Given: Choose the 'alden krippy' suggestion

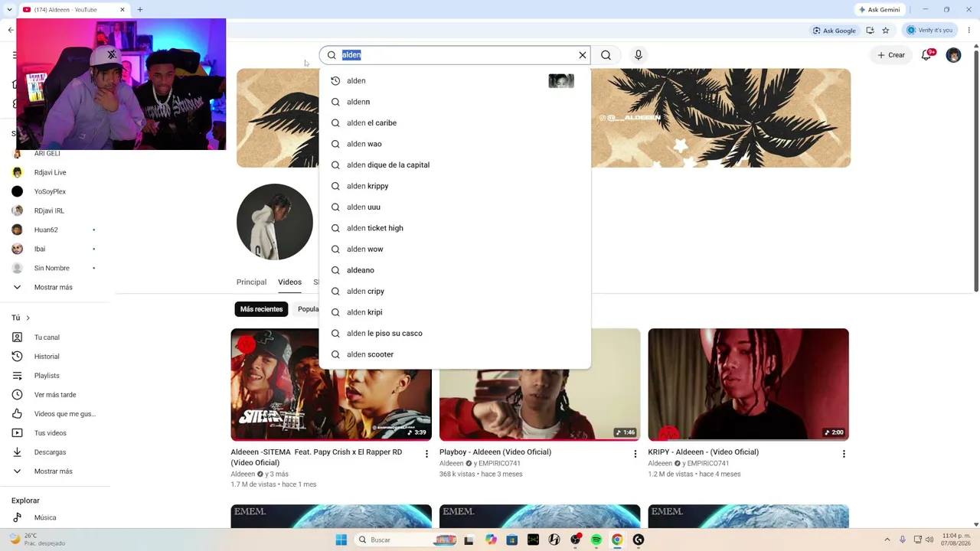Looking at the screenshot, I should coord(455,186).
